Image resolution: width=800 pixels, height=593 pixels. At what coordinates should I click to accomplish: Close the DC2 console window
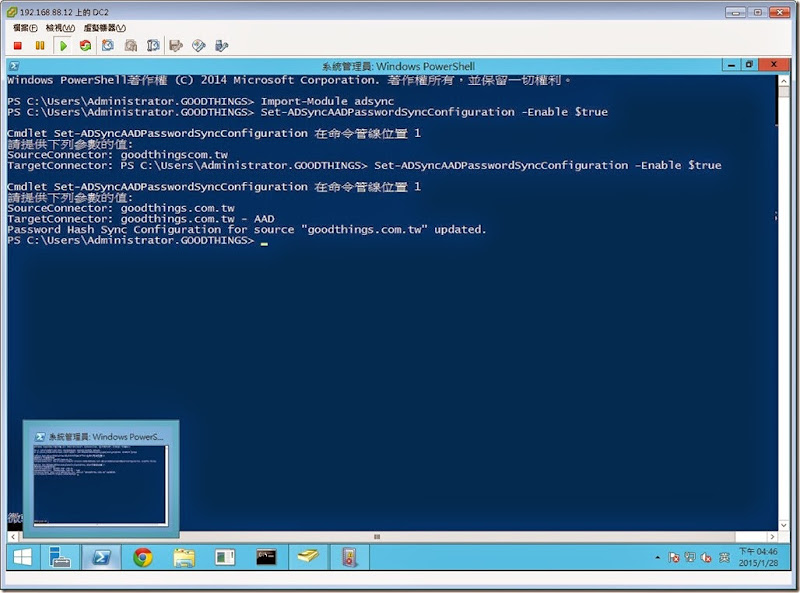click(x=780, y=12)
